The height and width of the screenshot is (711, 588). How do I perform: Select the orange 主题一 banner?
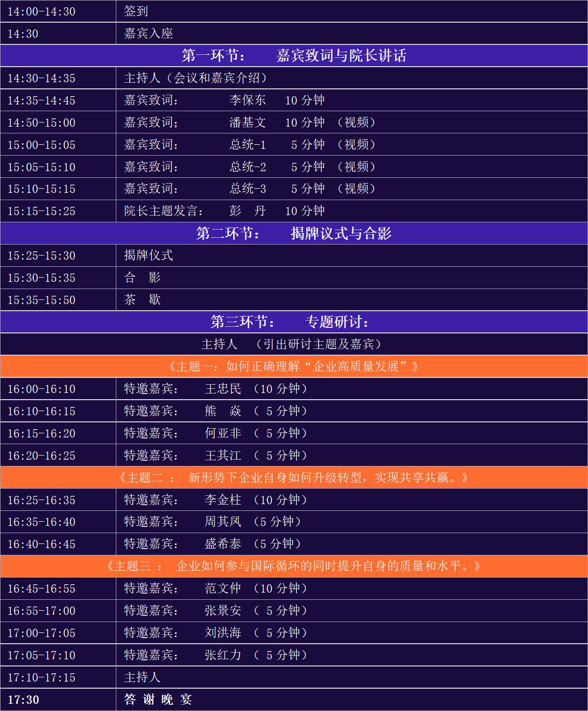click(x=294, y=367)
